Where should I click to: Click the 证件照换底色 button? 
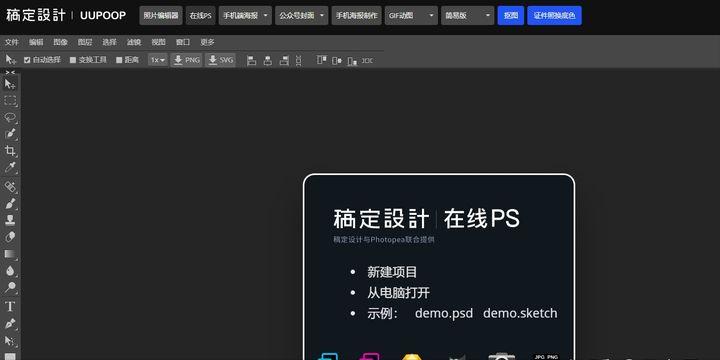pos(554,16)
